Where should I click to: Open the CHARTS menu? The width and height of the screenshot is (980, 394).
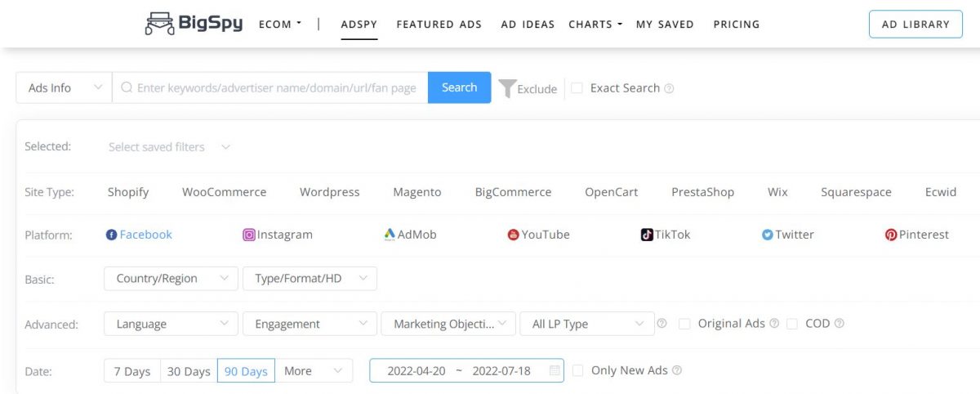[x=595, y=25]
